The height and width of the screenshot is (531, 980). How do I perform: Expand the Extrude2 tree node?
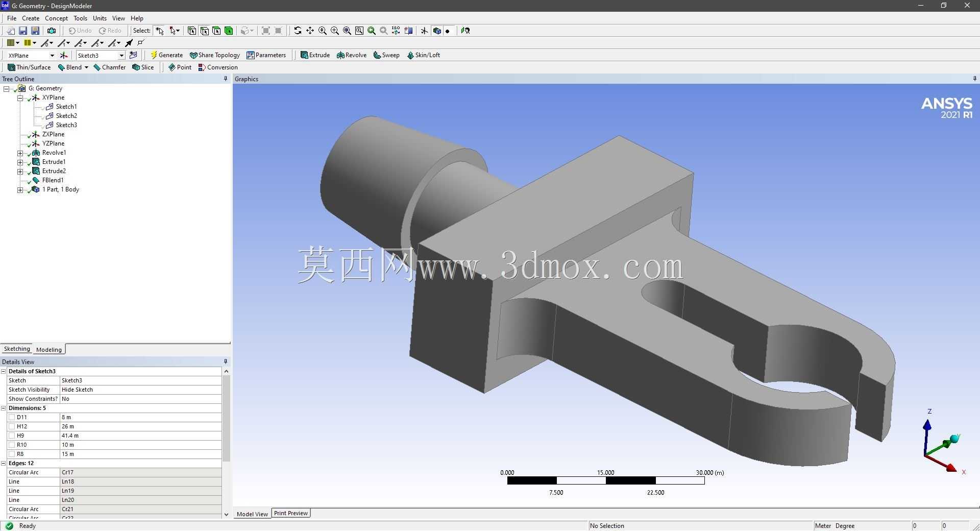20,171
